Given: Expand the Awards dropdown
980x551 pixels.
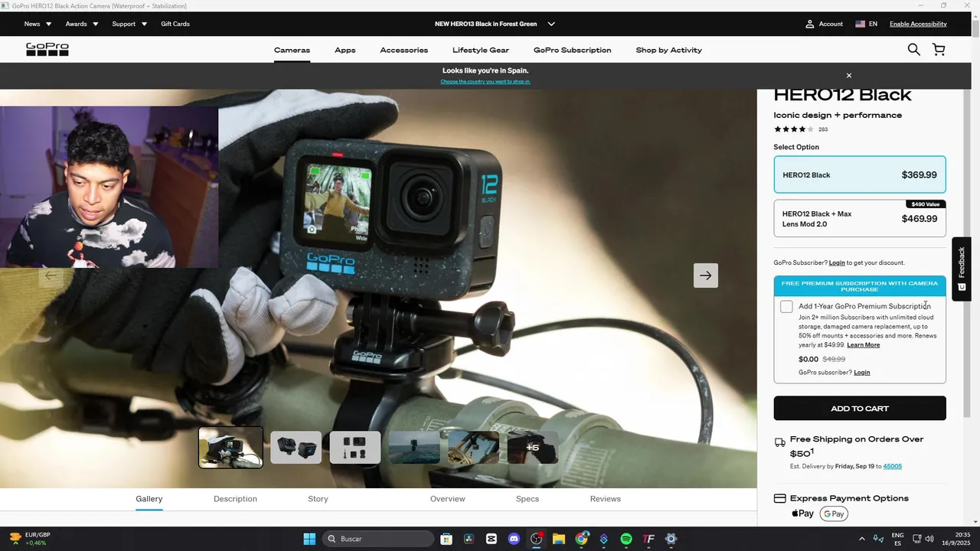Looking at the screenshot, I should [x=82, y=24].
